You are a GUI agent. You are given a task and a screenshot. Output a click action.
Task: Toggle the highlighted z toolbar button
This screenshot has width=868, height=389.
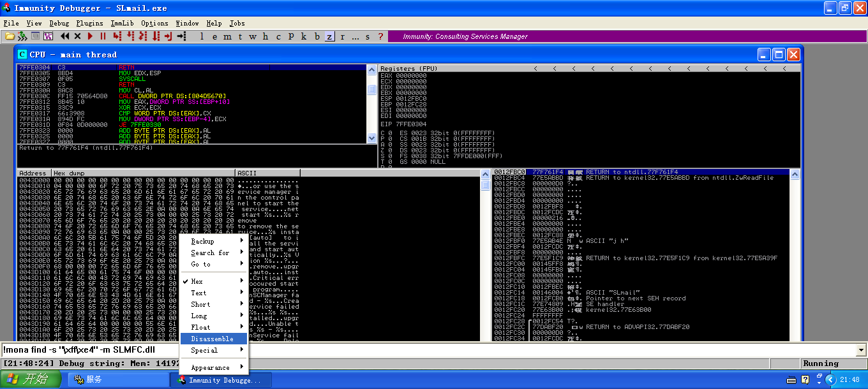point(329,36)
